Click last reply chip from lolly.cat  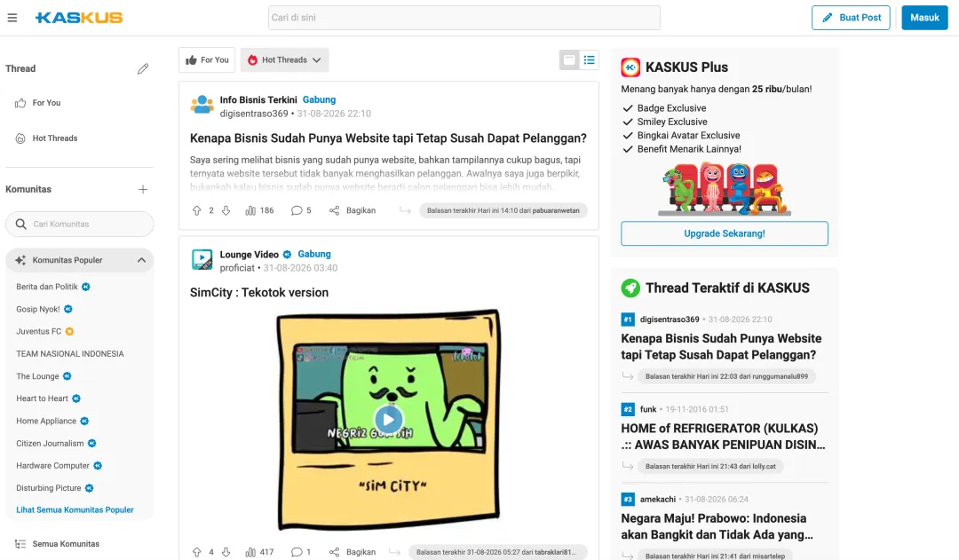click(710, 467)
